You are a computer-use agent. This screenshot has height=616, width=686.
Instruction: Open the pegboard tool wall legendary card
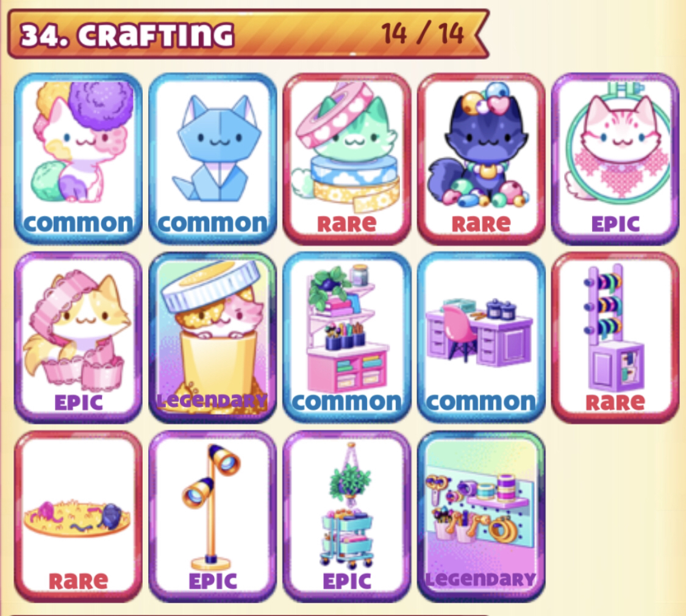pyautogui.click(x=481, y=516)
